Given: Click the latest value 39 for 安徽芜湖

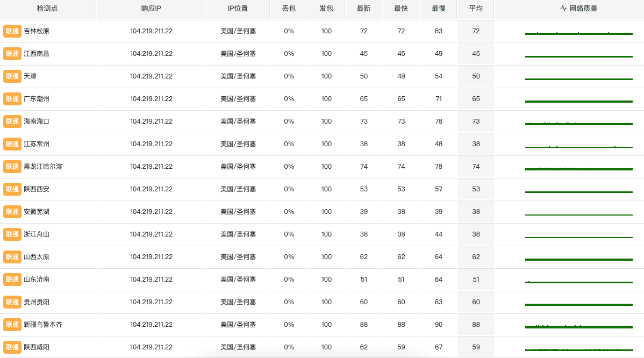Looking at the screenshot, I should coord(363,212).
